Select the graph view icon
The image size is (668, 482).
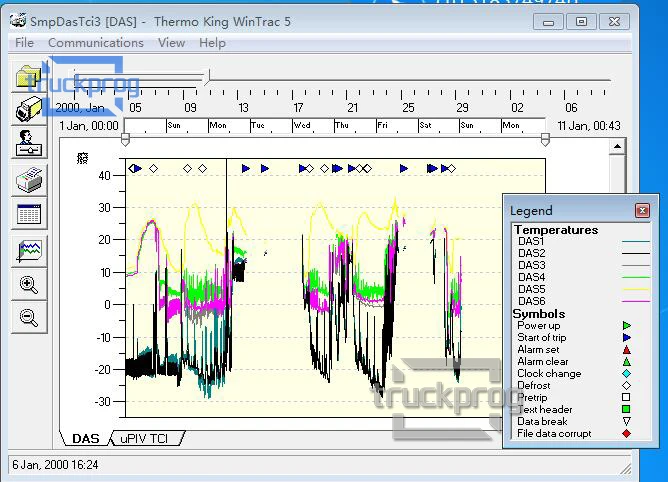click(29, 251)
